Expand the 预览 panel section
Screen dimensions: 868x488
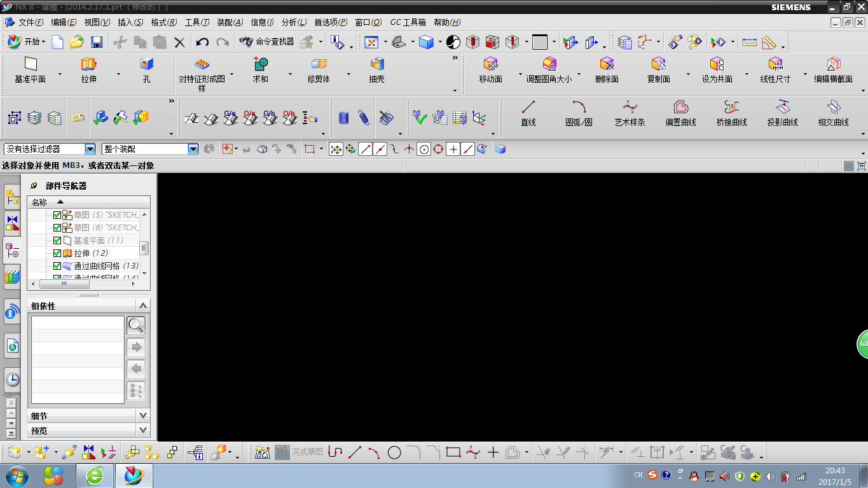pos(143,431)
